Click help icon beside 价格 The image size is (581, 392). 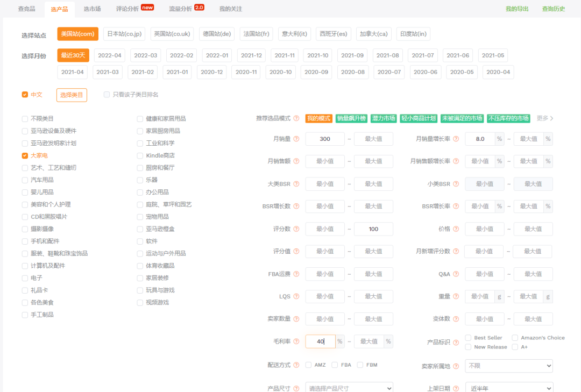coord(456,229)
